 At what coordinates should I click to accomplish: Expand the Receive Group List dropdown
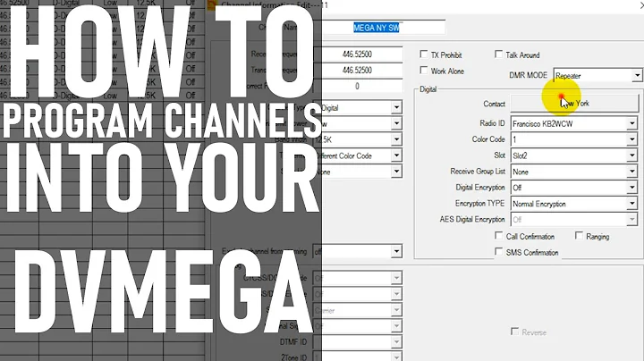point(573,172)
